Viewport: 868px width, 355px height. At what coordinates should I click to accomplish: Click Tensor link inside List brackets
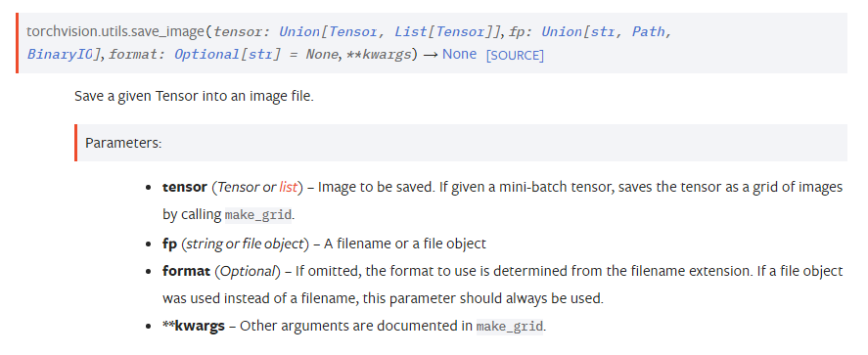(461, 31)
